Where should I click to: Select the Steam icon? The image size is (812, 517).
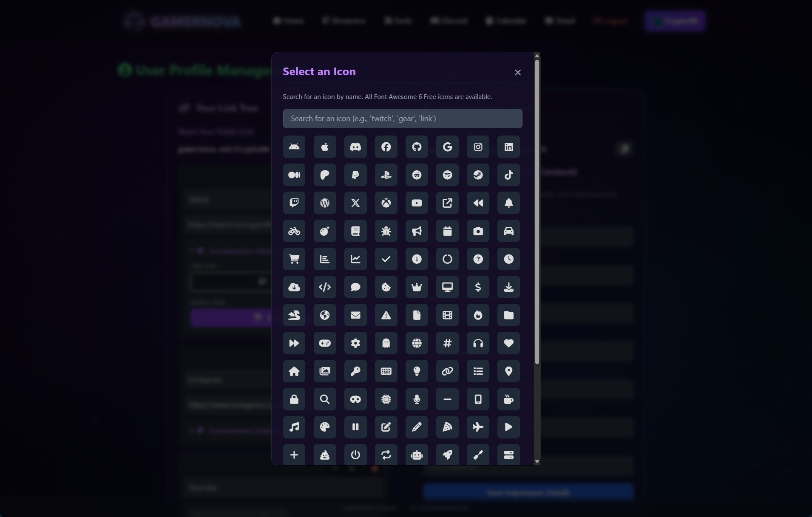478,175
